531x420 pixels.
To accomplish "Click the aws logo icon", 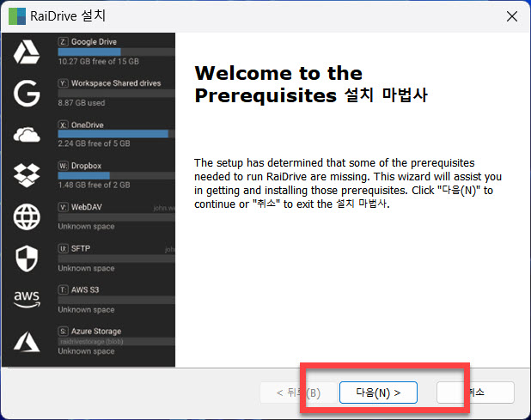I will point(27,299).
